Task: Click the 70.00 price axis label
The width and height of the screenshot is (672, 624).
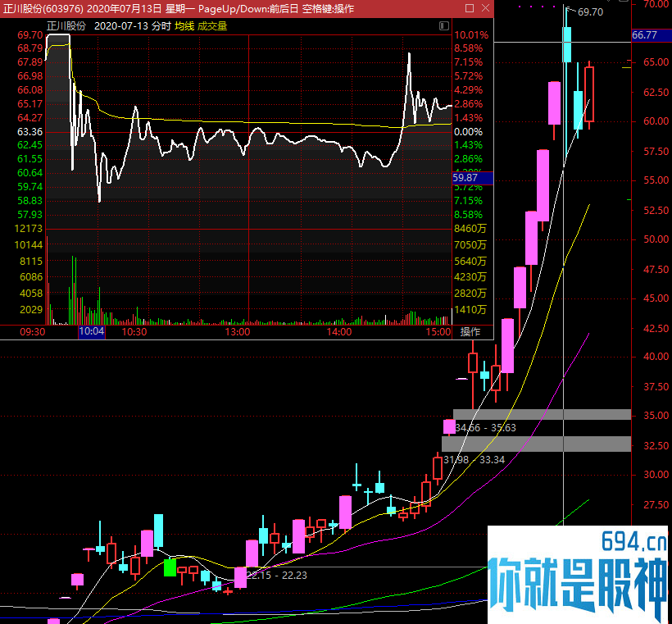Action: [656, 4]
